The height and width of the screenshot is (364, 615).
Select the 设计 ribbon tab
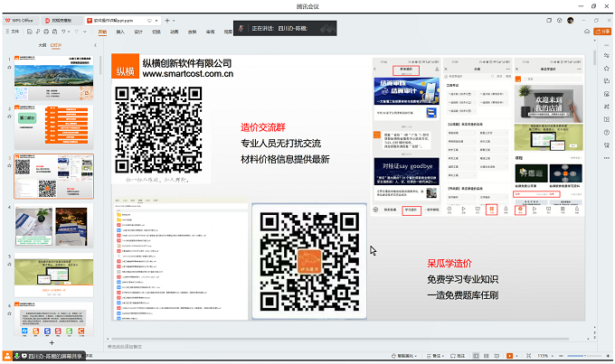pos(138,32)
